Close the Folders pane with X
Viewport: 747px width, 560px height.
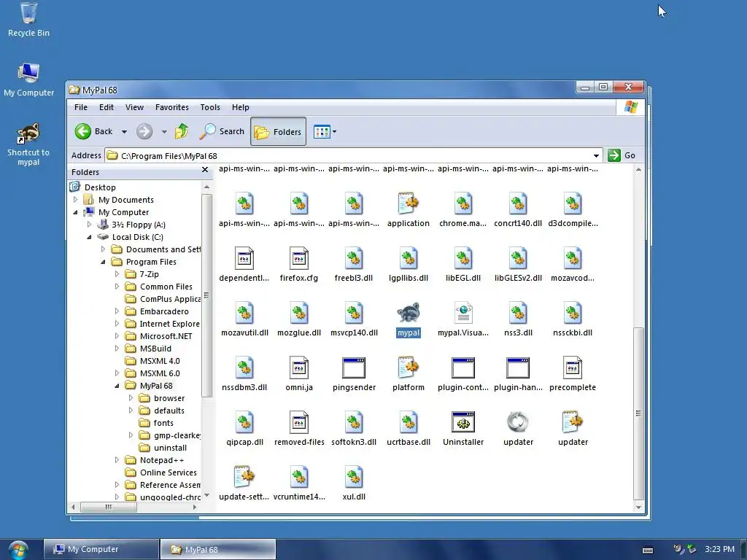(205, 169)
